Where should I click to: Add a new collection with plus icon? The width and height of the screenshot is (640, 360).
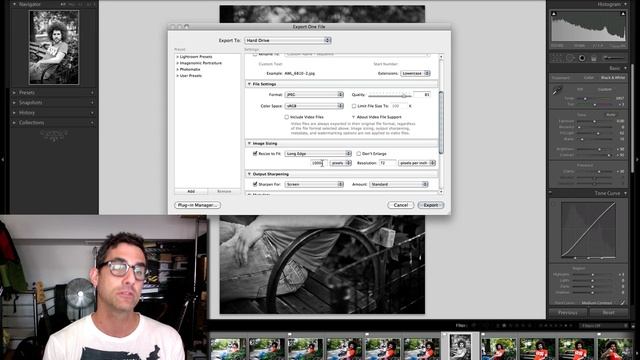coord(92,122)
